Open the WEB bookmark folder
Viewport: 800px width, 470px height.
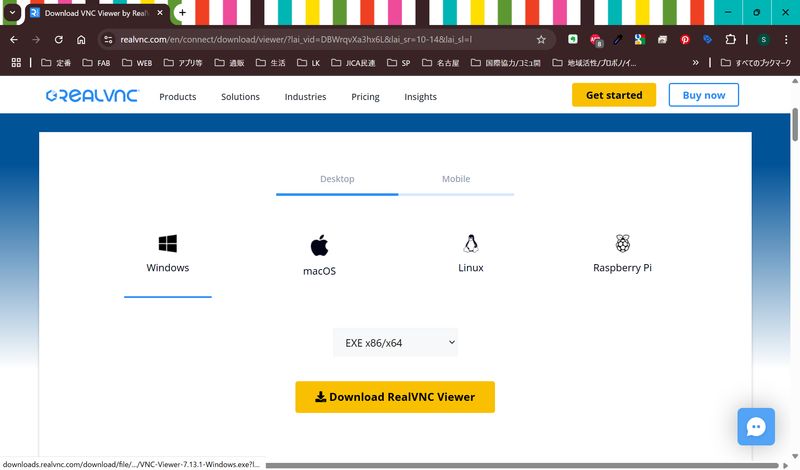click(137, 63)
